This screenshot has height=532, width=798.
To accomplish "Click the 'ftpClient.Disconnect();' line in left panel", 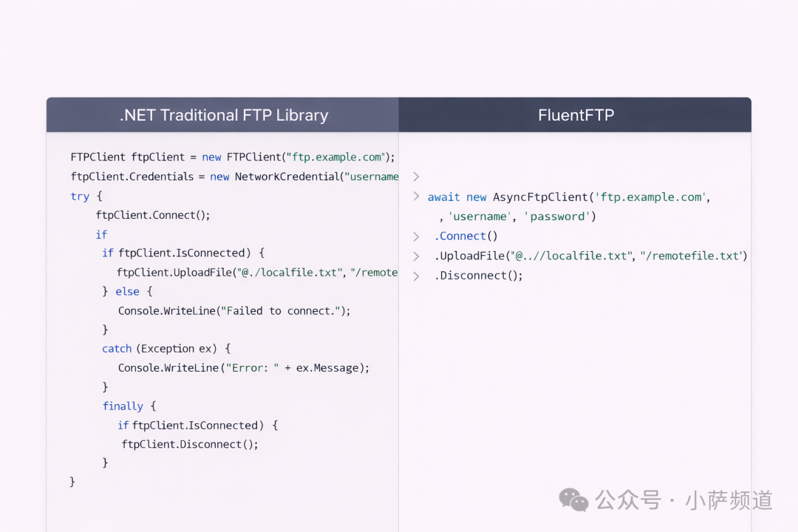I will pyautogui.click(x=190, y=445).
